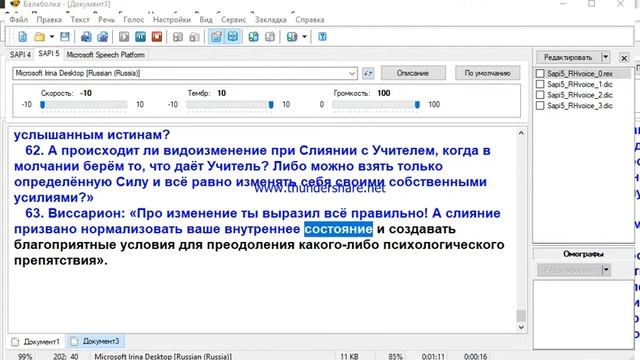Click the Описание button
This screenshot has height=360, width=640.
pos(413,73)
